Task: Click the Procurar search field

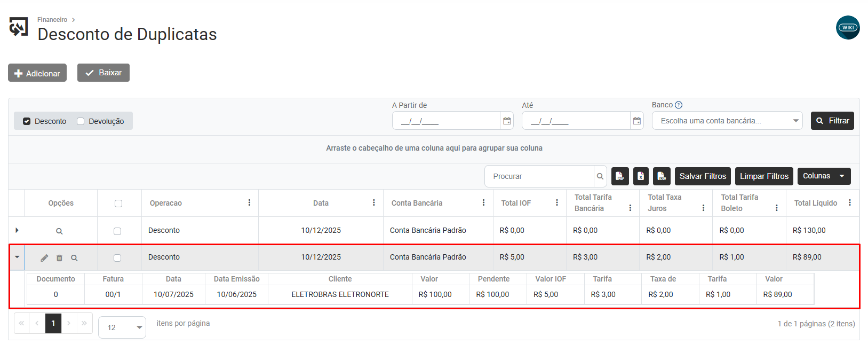Action: 539,176
